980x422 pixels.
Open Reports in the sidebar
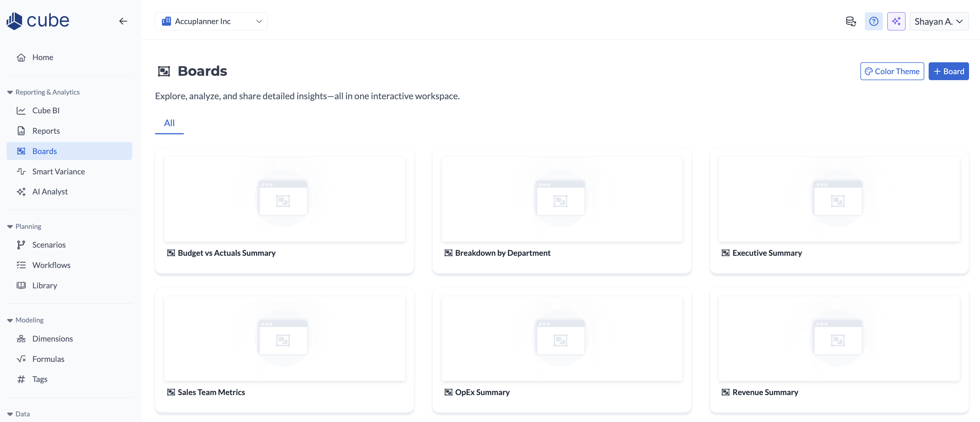coord(46,131)
